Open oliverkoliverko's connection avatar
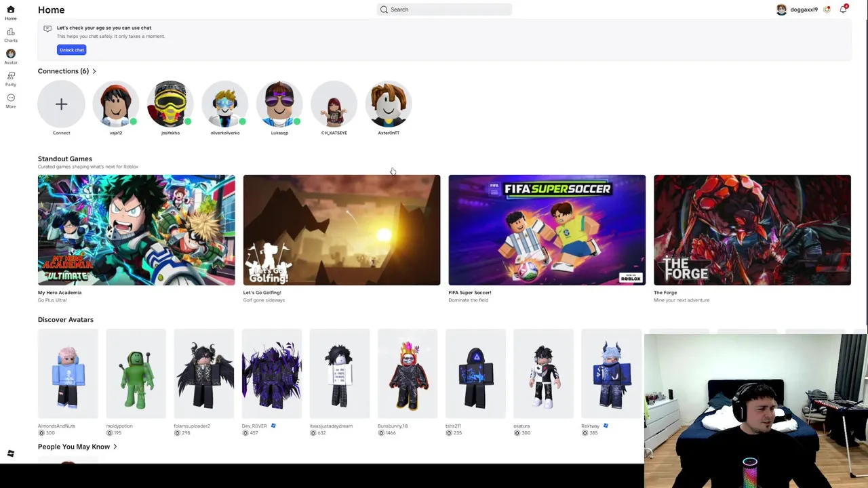This screenshot has width=868, height=488. pyautogui.click(x=224, y=104)
